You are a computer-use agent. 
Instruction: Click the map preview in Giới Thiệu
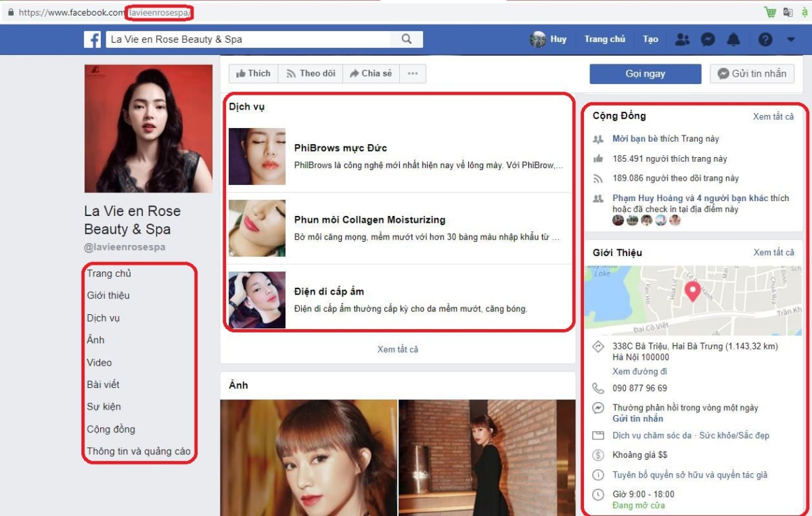point(693,300)
